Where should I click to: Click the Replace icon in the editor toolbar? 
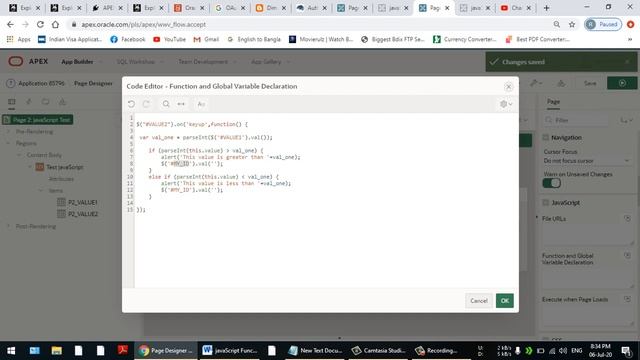[181, 104]
